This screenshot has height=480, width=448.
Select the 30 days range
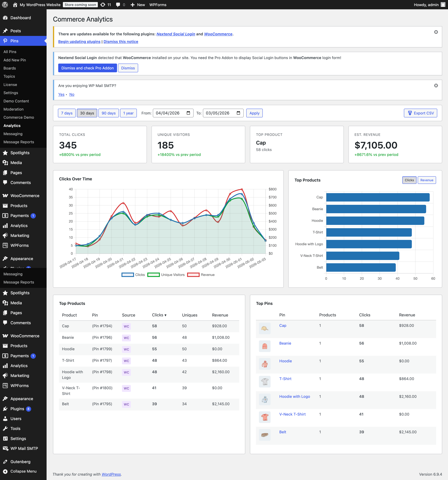[x=87, y=113]
